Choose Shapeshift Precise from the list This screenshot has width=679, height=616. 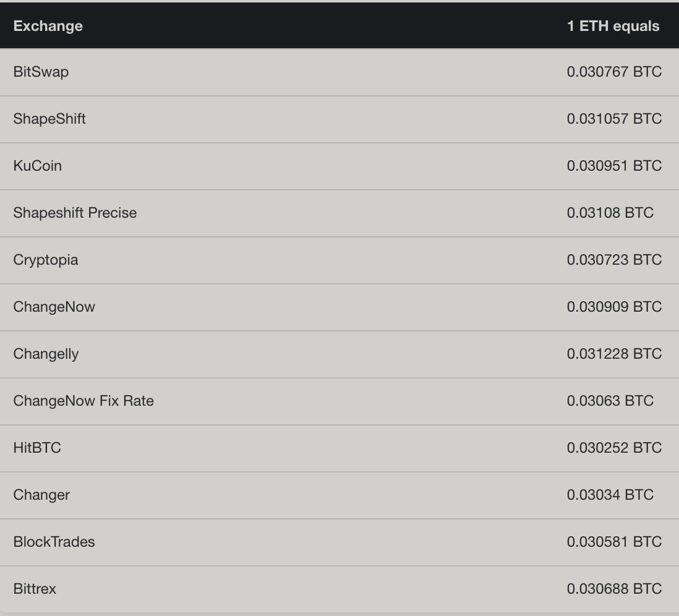pyautogui.click(x=339, y=213)
